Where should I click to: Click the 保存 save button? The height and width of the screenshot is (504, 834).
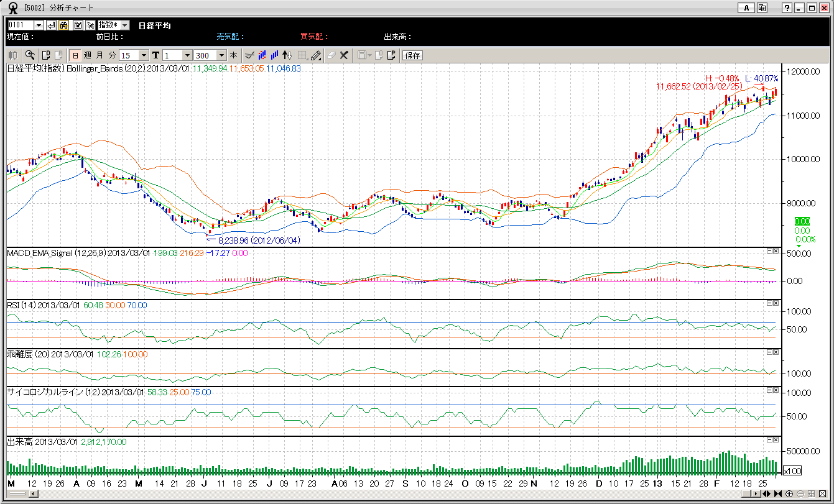[x=413, y=55]
